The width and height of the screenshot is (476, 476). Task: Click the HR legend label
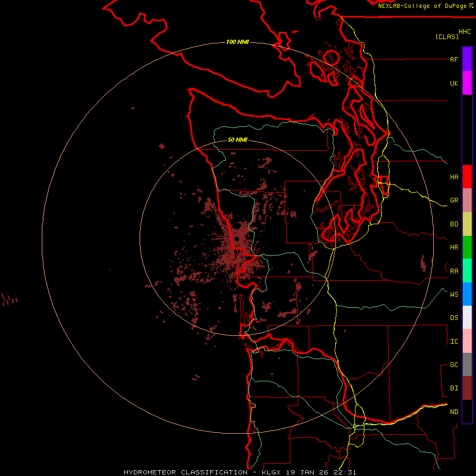point(454,248)
